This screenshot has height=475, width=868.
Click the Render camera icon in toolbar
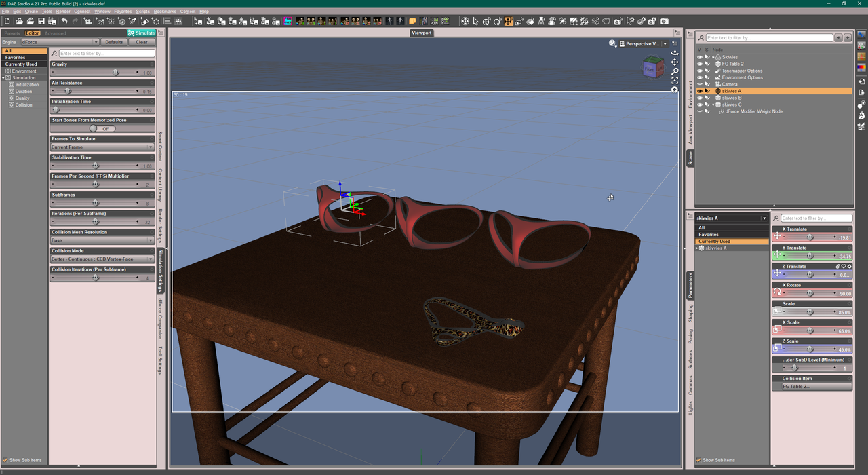665,22
